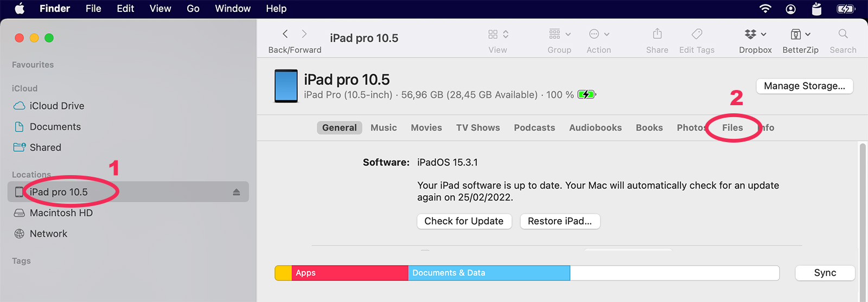Click the 56,96 GB capacity text

click(x=422, y=95)
